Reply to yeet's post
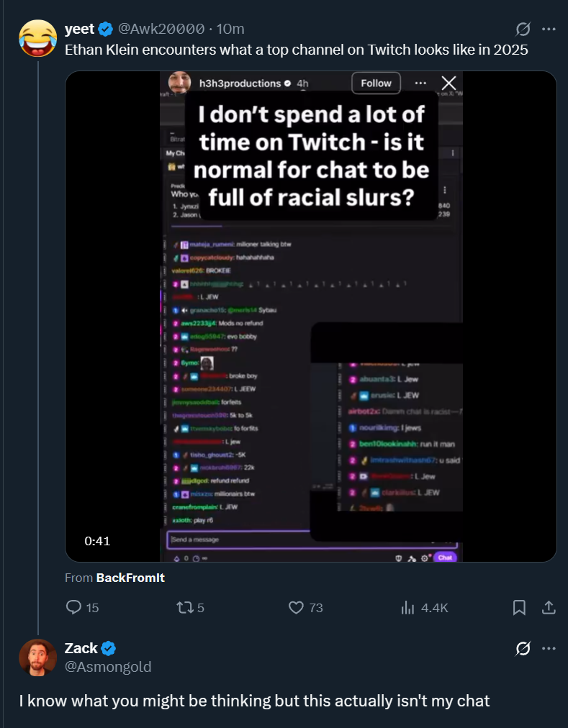The image size is (568, 728). 74,608
